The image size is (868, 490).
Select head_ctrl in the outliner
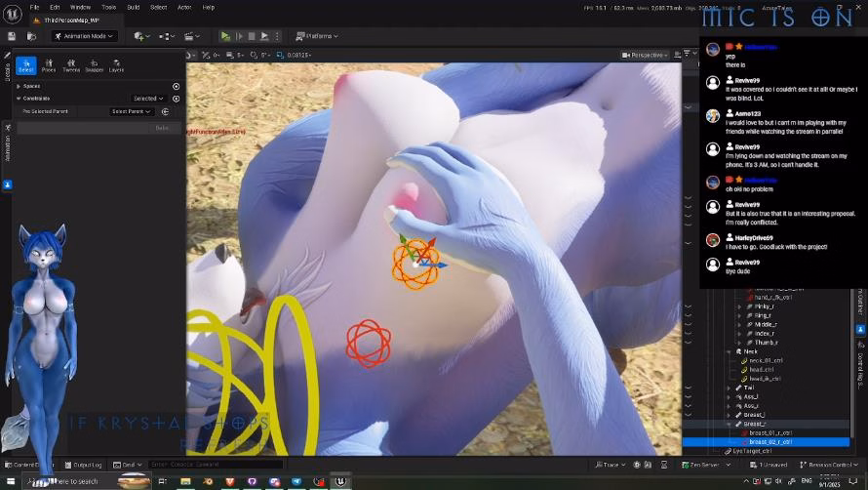762,370
